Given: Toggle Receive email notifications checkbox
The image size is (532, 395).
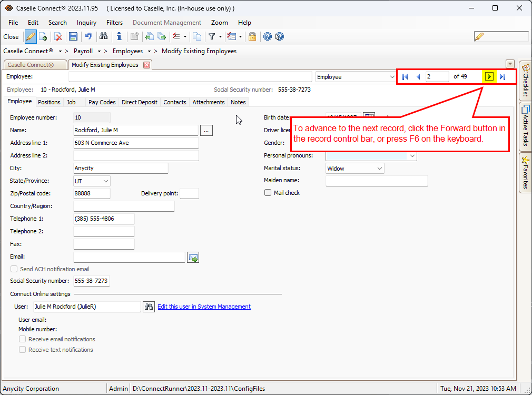Looking at the screenshot, I should (x=23, y=339).
